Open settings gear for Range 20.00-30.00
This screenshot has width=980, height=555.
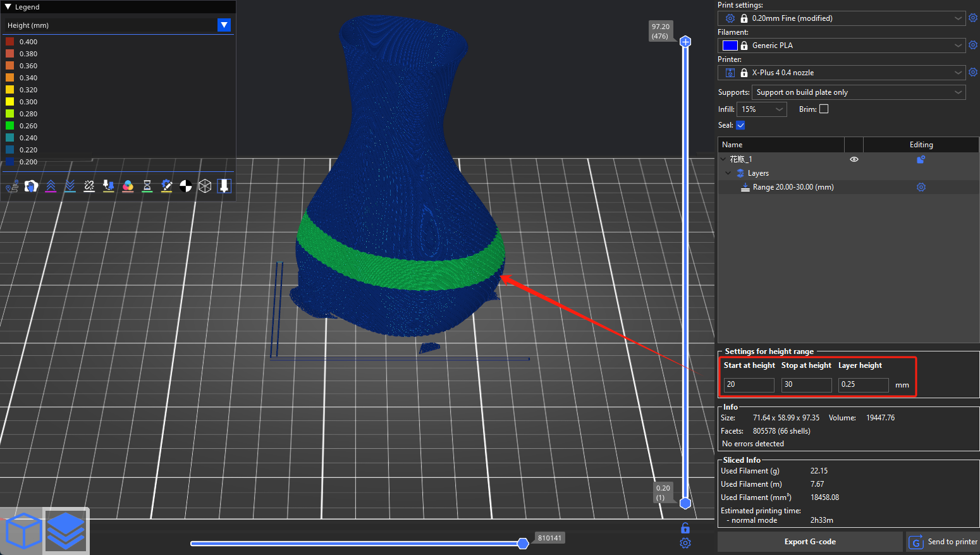pyautogui.click(x=921, y=187)
